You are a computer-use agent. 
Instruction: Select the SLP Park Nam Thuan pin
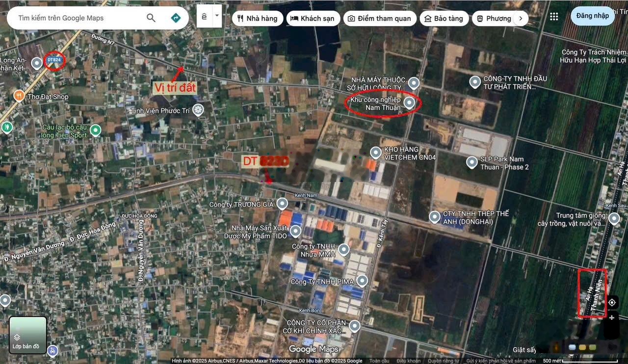point(471,162)
